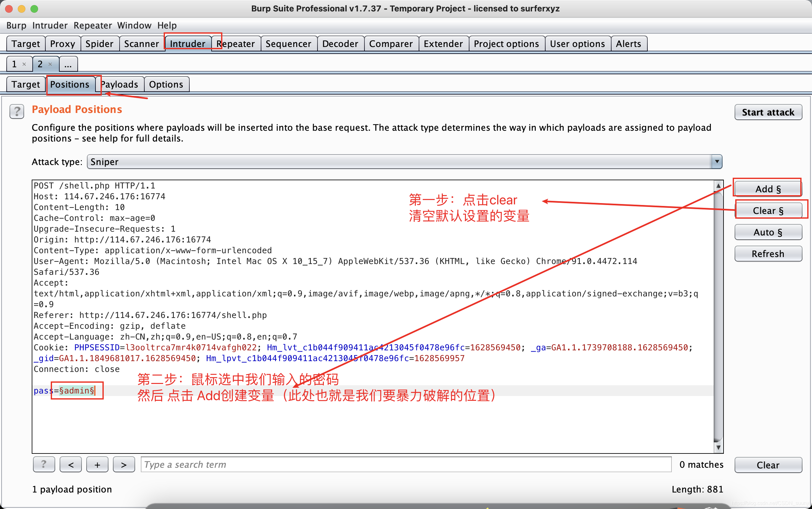Switch to the Proxy tab
This screenshot has height=509, width=812.
(62, 44)
